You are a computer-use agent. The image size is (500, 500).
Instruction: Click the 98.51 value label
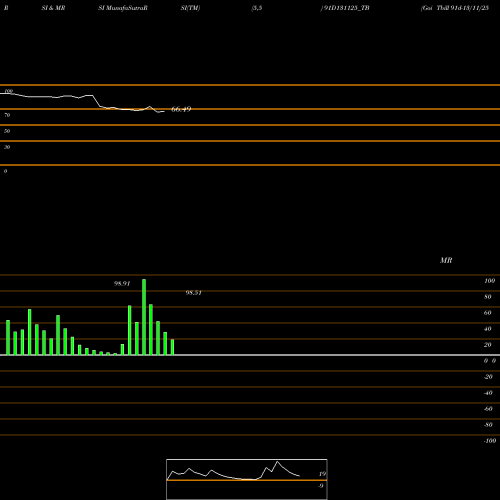pos(194,293)
